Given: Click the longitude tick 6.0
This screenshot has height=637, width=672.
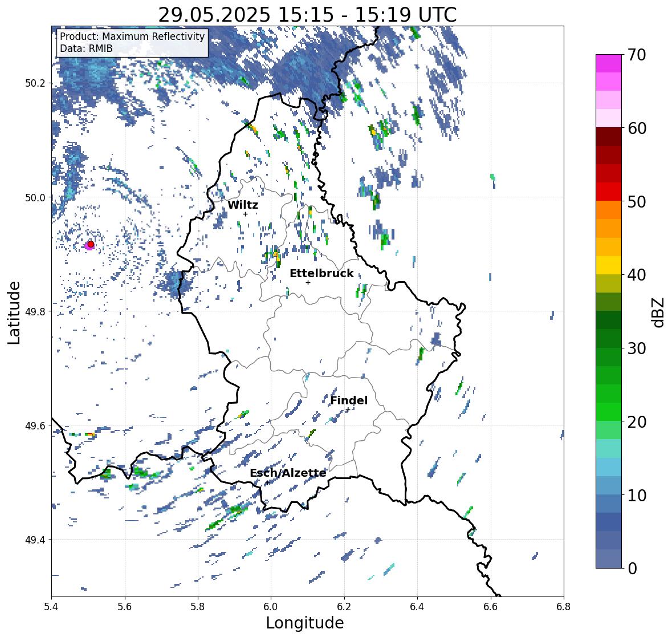Looking at the screenshot, I should (271, 606).
